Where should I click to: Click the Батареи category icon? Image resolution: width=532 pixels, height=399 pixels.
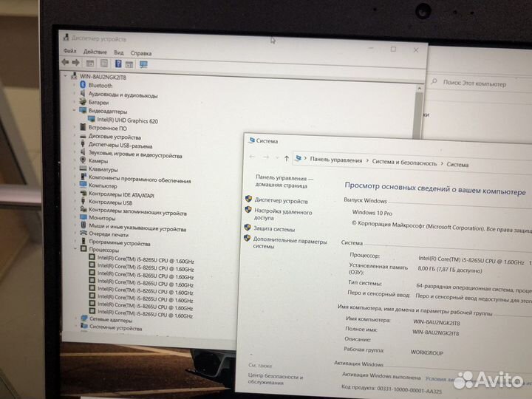coord(83,103)
